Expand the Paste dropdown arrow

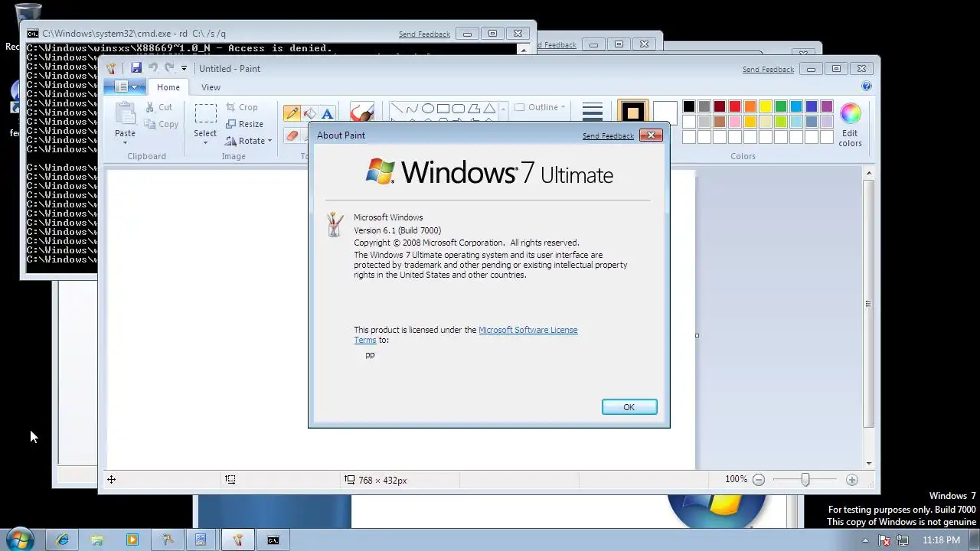coord(126,143)
